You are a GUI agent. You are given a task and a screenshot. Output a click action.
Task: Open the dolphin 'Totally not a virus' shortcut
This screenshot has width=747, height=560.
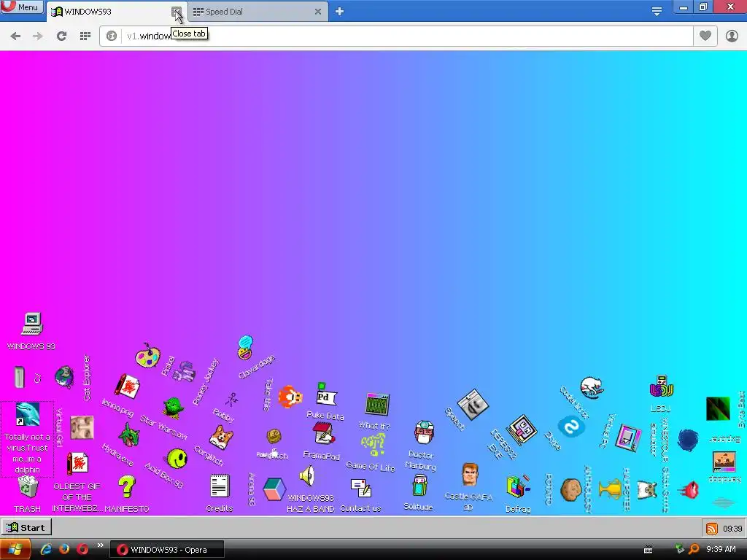[28, 414]
